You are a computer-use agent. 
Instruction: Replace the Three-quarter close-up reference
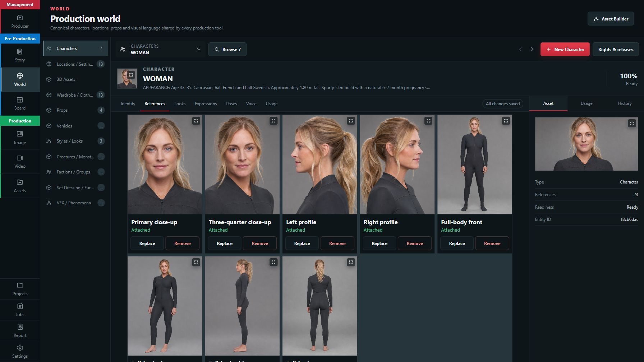pyautogui.click(x=225, y=243)
